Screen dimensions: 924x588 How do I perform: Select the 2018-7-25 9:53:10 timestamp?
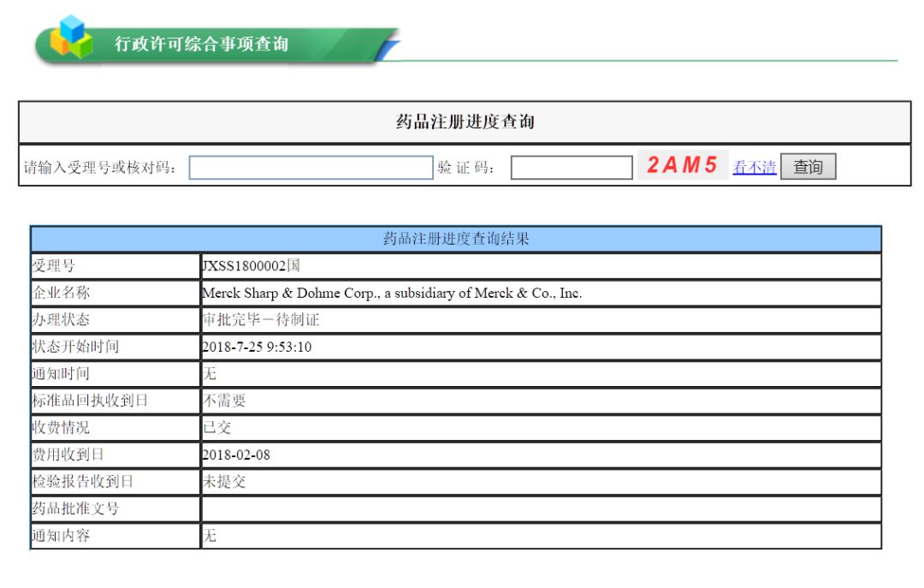[x=257, y=347]
